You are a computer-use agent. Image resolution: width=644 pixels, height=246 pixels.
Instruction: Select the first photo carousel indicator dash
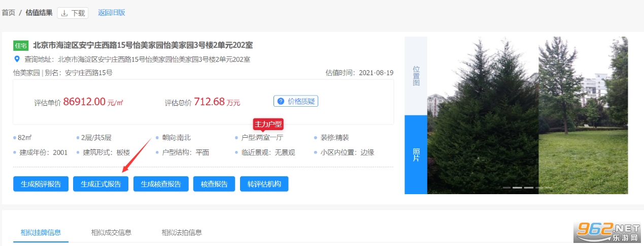click(x=506, y=188)
